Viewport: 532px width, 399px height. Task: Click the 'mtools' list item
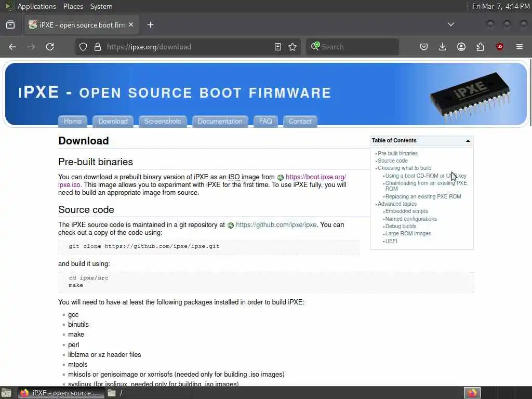[x=78, y=365]
